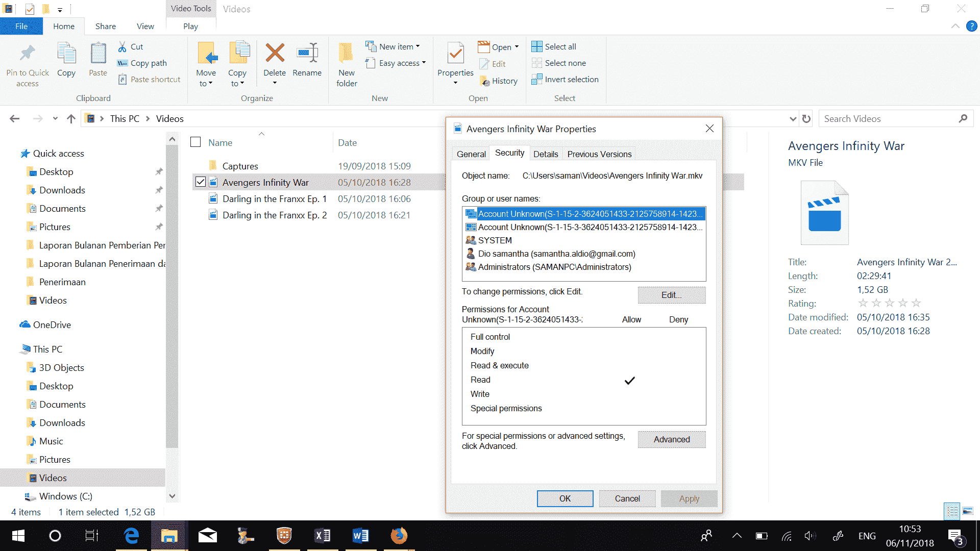Image resolution: width=980 pixels, height=551 pixels.
Task: Switch to large icons view layout icon
Action: tap(968, 510)
